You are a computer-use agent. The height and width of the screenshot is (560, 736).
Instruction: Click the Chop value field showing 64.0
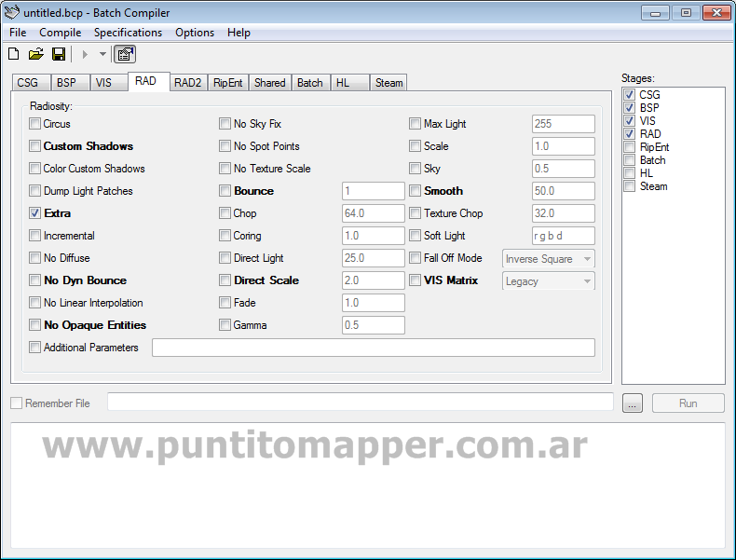tap(374, 213)
